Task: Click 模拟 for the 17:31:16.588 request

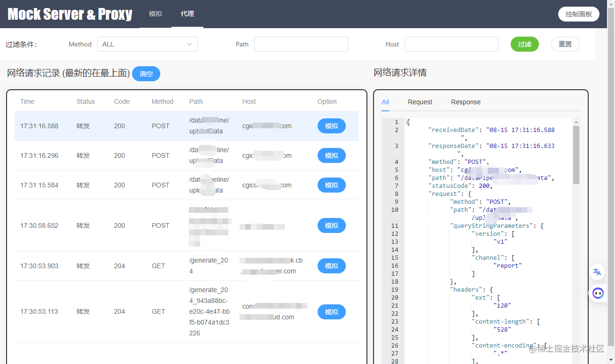Action: pyautogui.click(x=332, y=126)
